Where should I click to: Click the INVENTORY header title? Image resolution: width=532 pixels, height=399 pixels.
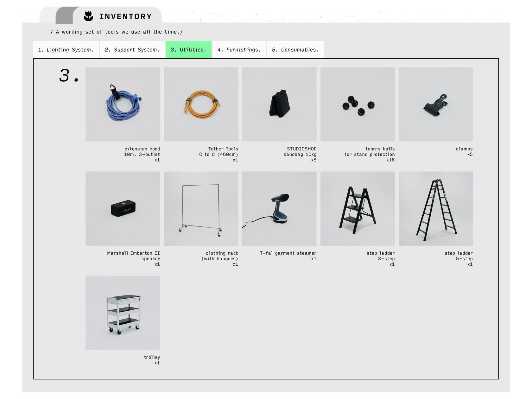coord(125,16)
